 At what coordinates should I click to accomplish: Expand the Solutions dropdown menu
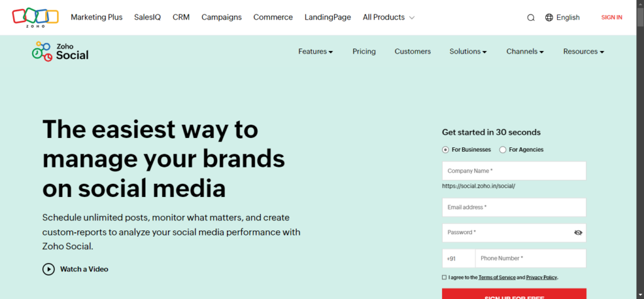click(x=468, y=52)
